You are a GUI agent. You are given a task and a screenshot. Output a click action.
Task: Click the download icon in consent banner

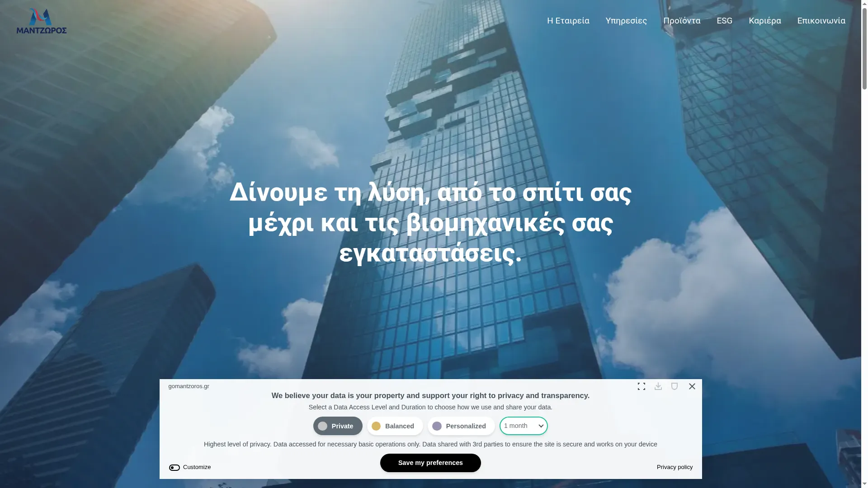click(x=658, y=386)
